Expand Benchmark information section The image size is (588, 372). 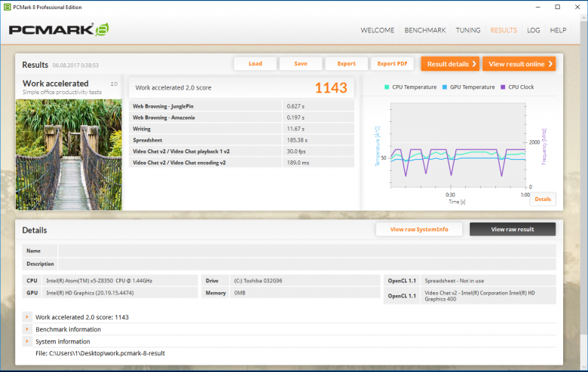pyautogui.click(x=27, y=329)
